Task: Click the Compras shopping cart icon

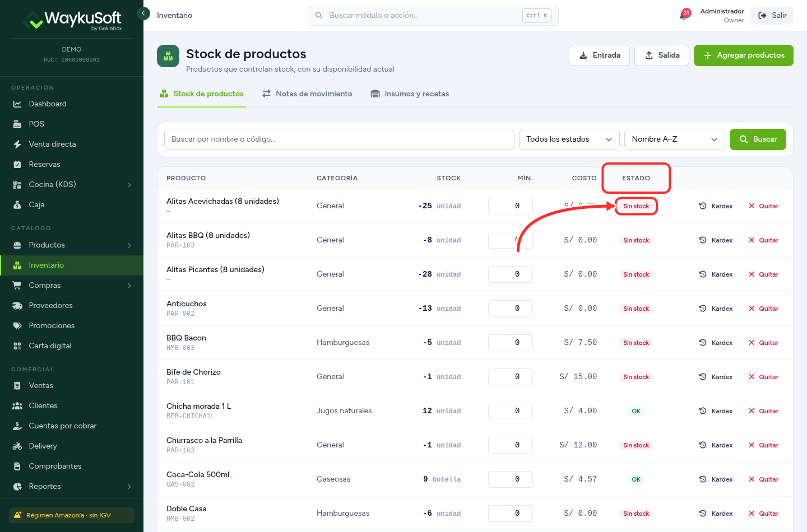Action: pos(17,286)
